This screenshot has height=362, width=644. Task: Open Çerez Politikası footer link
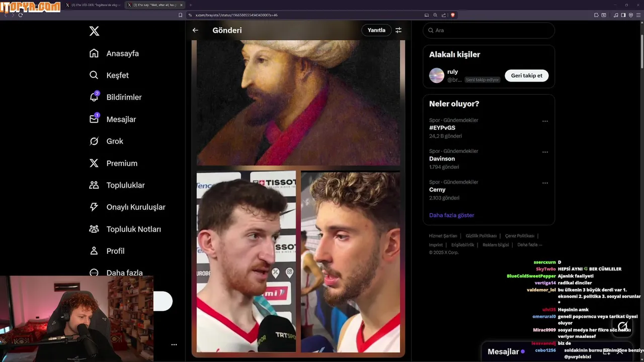click(520, 236)
